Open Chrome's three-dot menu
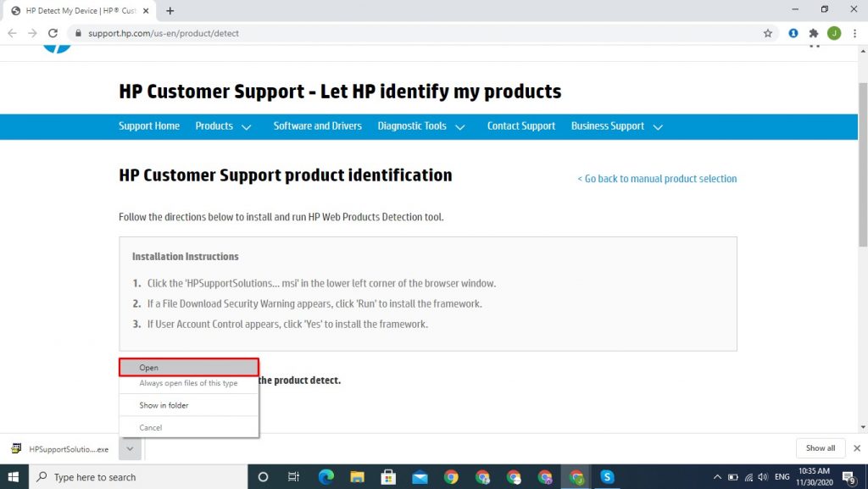 854,33
